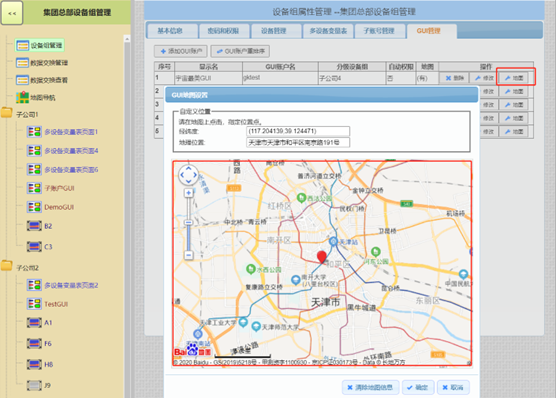Viewport: 556px width, 398px height.
Task: Click the 河东公园 park icon on map
Action: (x=376, y=252)
